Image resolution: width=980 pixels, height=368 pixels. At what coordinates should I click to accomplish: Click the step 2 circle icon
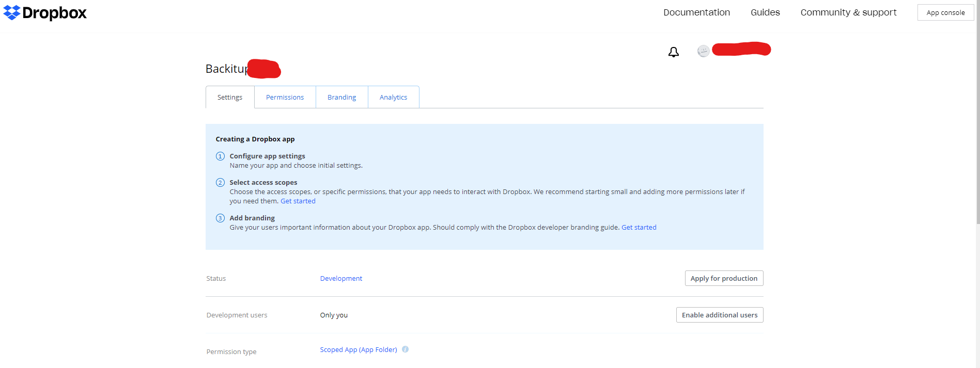[x=220, y=183]
